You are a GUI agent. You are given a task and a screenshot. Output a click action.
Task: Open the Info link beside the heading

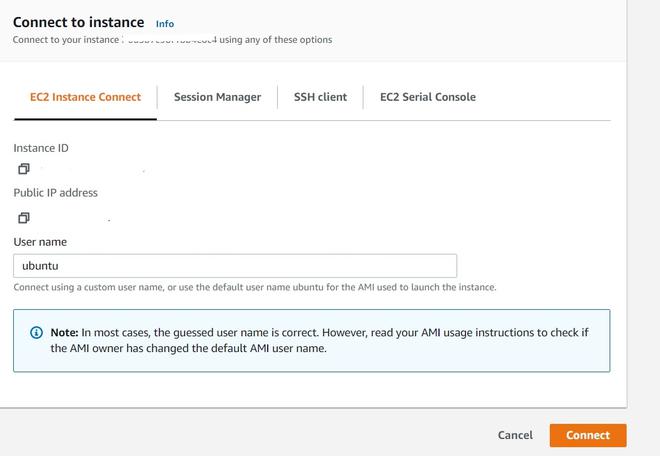coord(165,23)
